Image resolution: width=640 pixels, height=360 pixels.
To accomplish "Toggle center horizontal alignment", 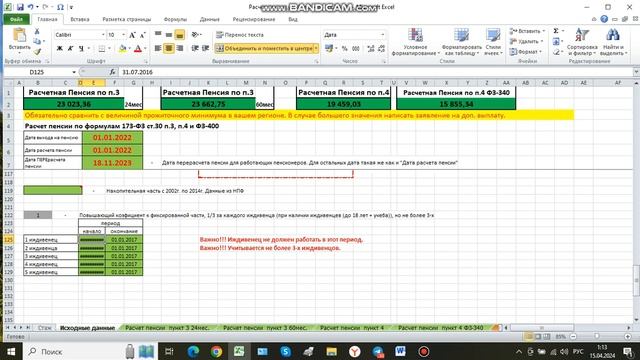I will pos(169,48).
